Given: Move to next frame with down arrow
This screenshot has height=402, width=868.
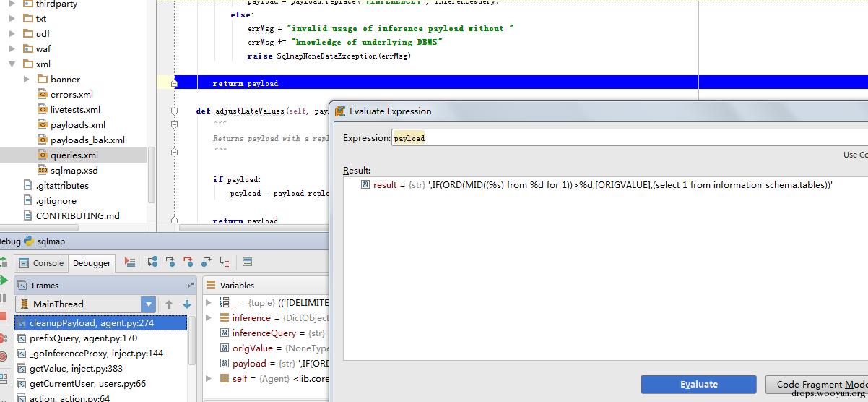Looking at the screenshot, I should (x=186, y=304).
